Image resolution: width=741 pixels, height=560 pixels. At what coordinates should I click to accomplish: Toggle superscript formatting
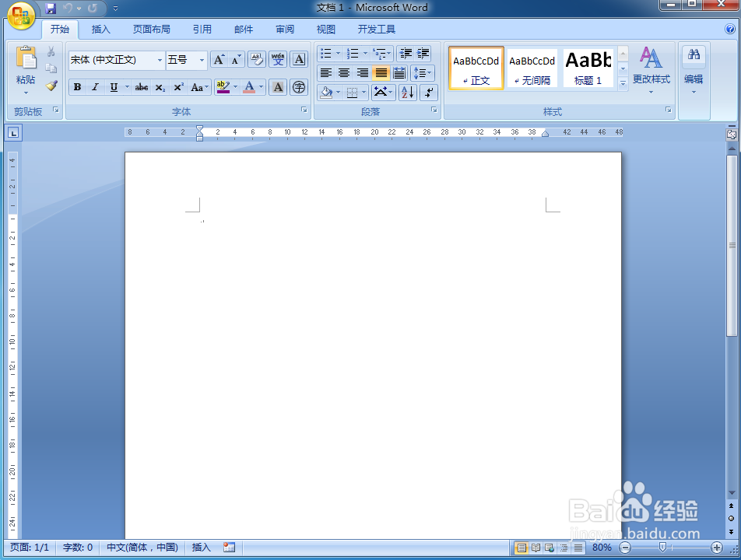(179, 87)
